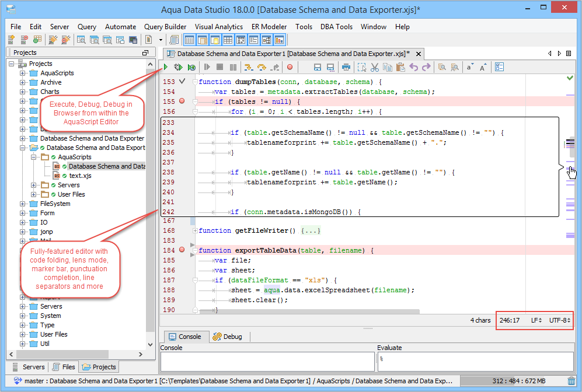Click the red breakpoint toolbar icon
Viewport: 582px width, 392px height.
pos(289,68)
